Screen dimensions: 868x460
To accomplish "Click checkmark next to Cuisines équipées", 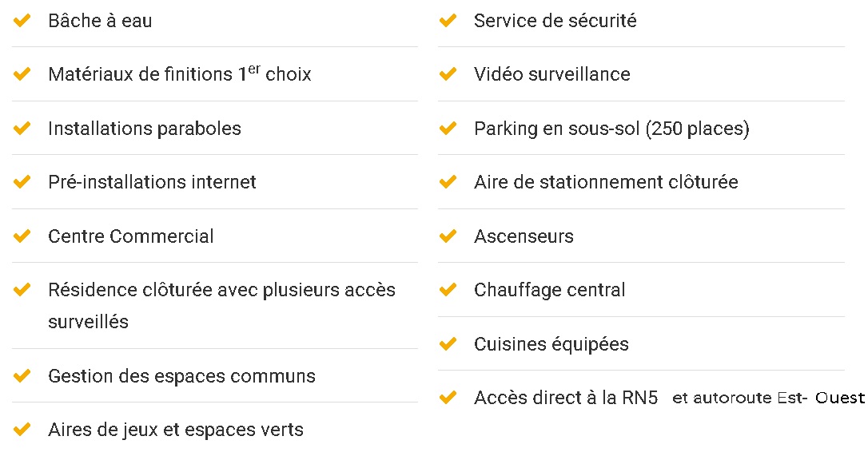I will tap(448, 344).
